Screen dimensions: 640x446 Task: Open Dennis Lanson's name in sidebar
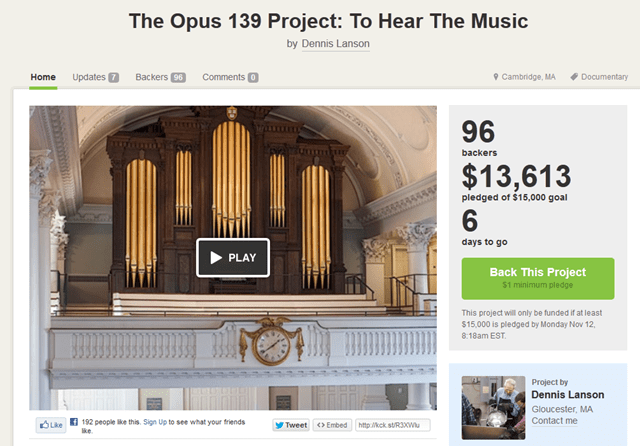(568, 395)
